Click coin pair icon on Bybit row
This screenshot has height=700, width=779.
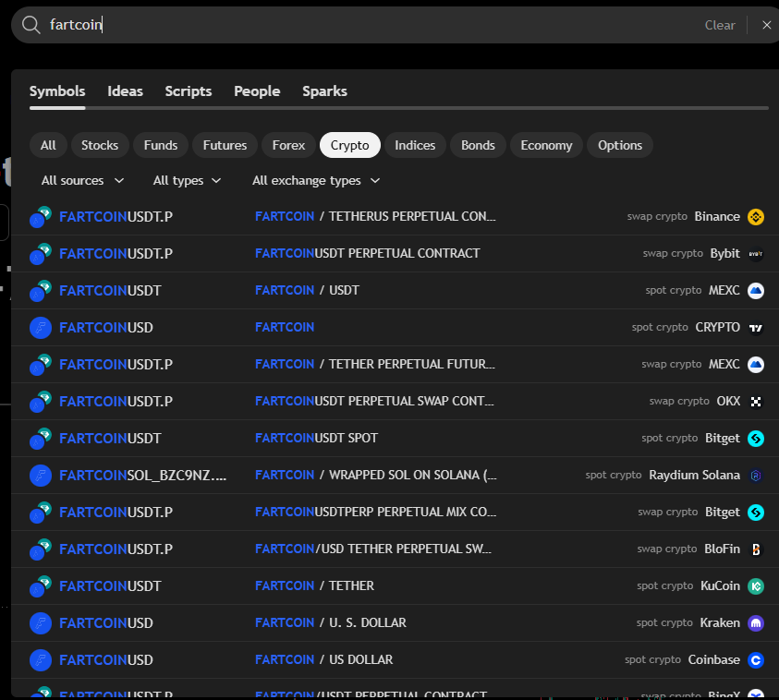41,254
